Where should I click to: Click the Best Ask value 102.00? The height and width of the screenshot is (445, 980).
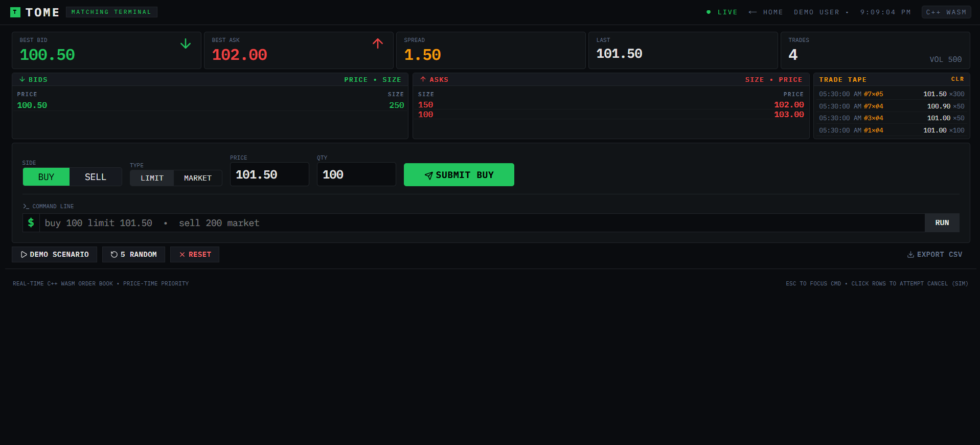click(x=239, y=55)
